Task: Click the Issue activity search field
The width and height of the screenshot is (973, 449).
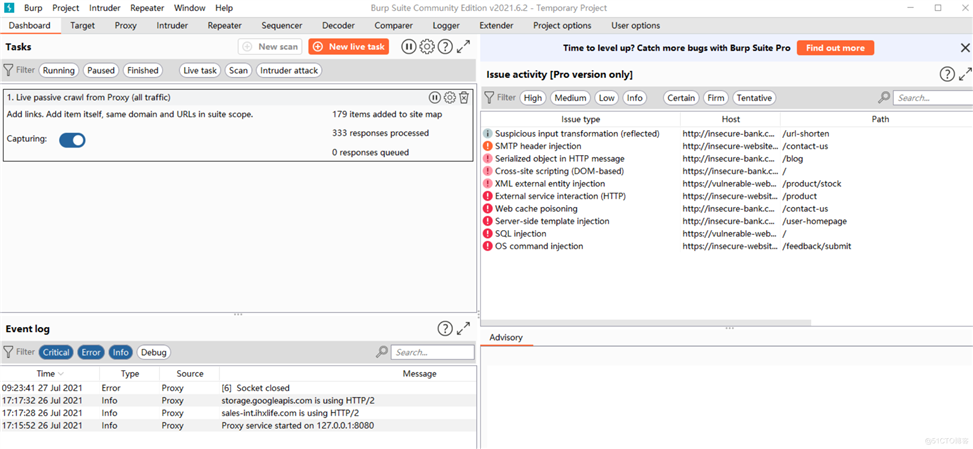Action: [933, 97]
